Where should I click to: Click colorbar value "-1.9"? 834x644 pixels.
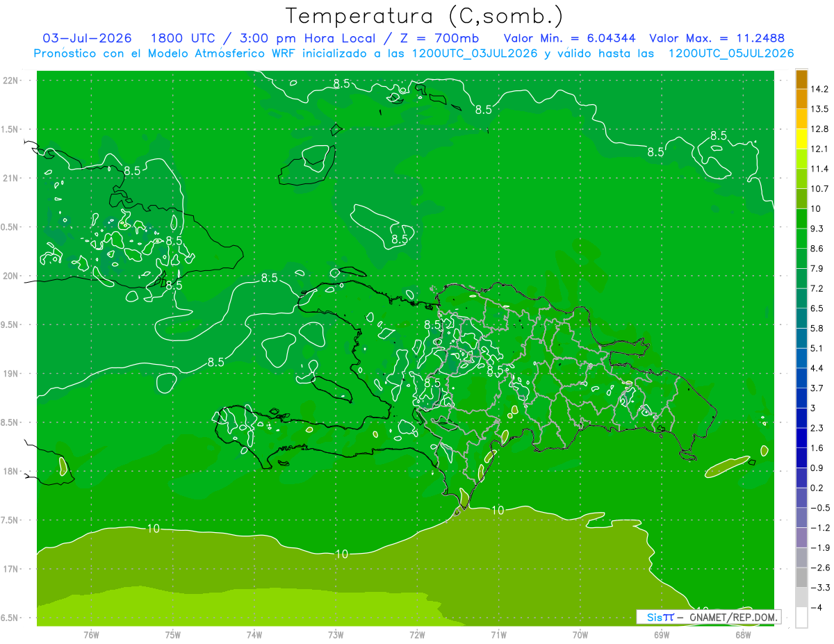820,547
